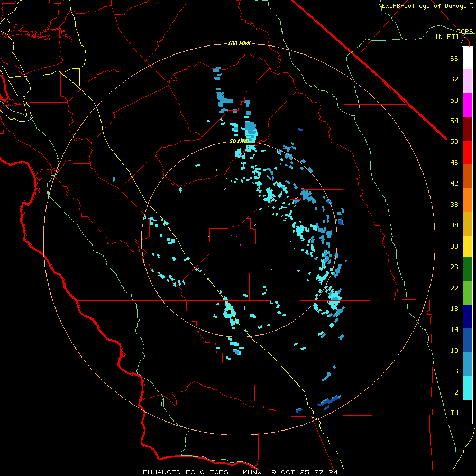Select the magenta swatch in the color bar

tap(467, 105)
